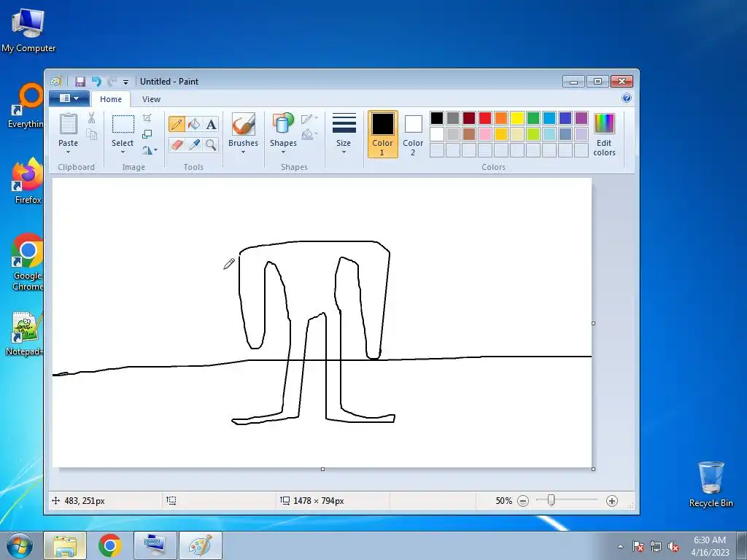Pick the indigo blue color swatch
The width and height of the screenshot is (747, 560).
pyautogui.click(x=565, y=117)
